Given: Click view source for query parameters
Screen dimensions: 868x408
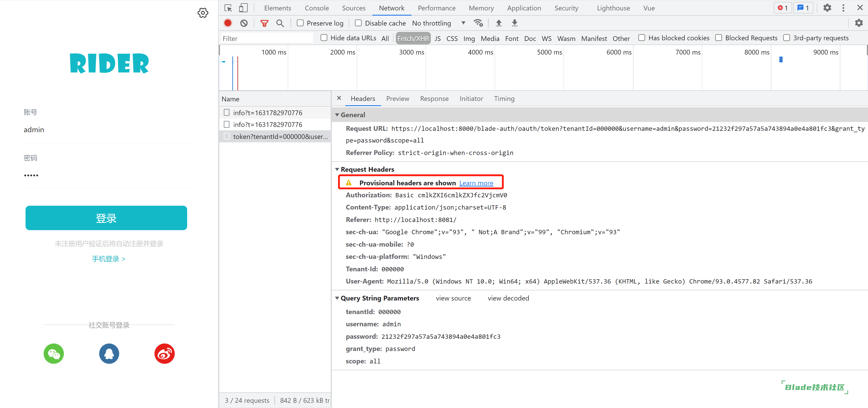Looking at the screenshot, I should [453, 298].
